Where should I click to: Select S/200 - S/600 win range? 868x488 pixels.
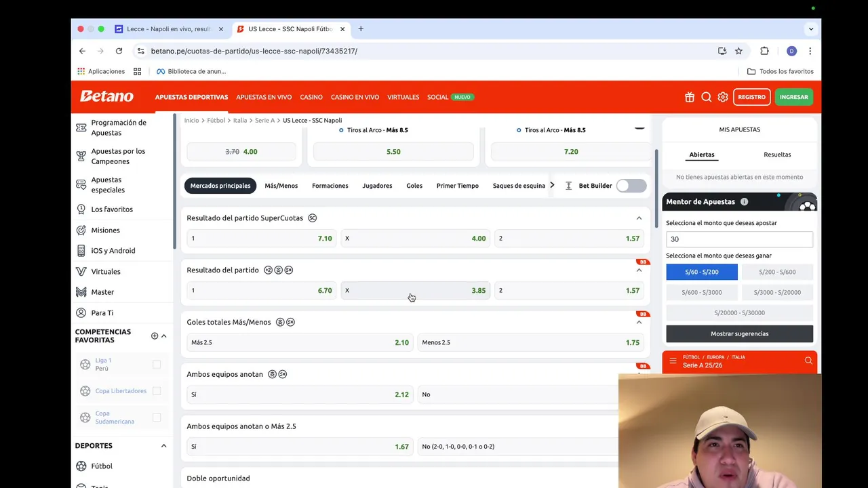777,272
